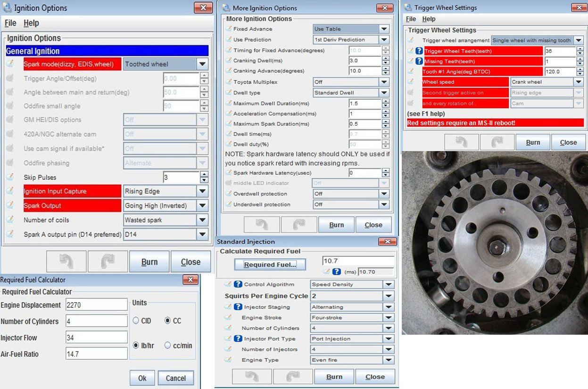Click help icon beside Injector Staging
The height and width of the screenshot is (389, 588).
(238, 307)
